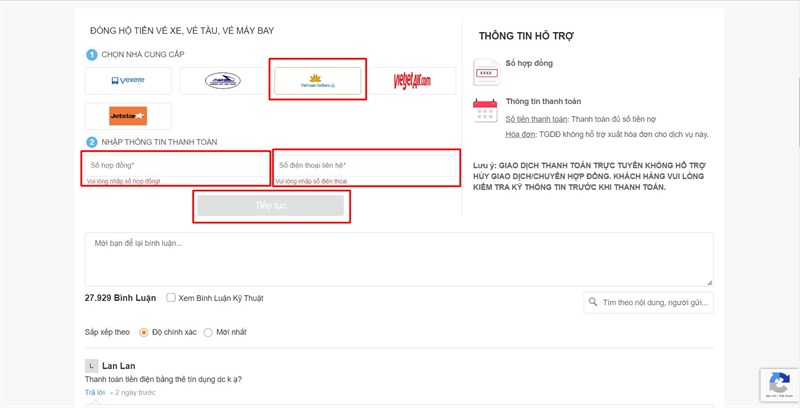
Task: Focus the Số hợp đồng input field
Action: coord(176,165)
